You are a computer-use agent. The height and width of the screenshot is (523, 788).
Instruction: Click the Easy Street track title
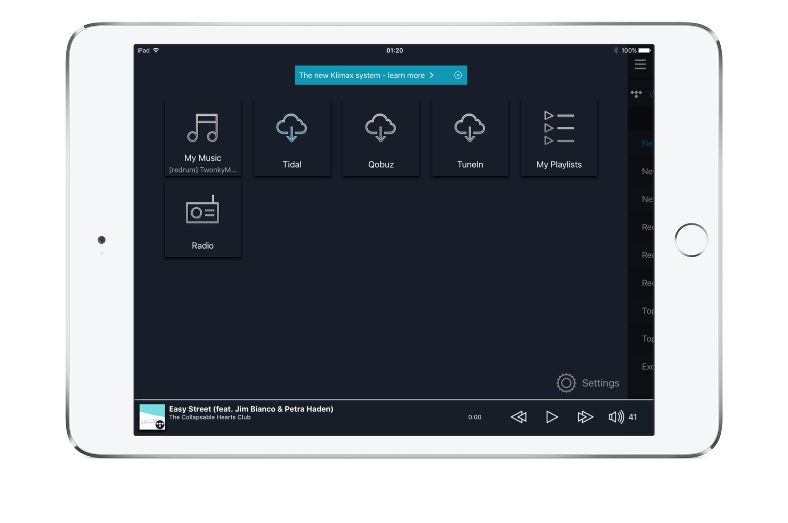pyautogui.click(x=251, y=409)
